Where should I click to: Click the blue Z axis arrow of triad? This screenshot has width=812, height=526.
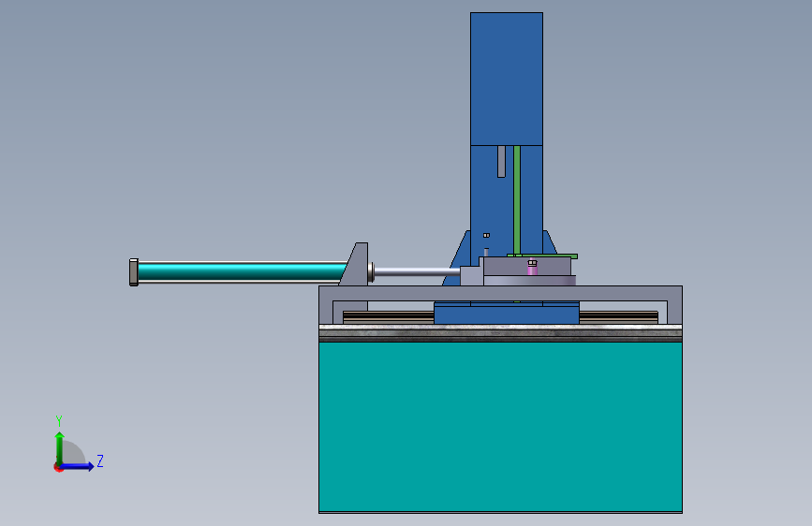pyautogui.click(x=78, y=466)
